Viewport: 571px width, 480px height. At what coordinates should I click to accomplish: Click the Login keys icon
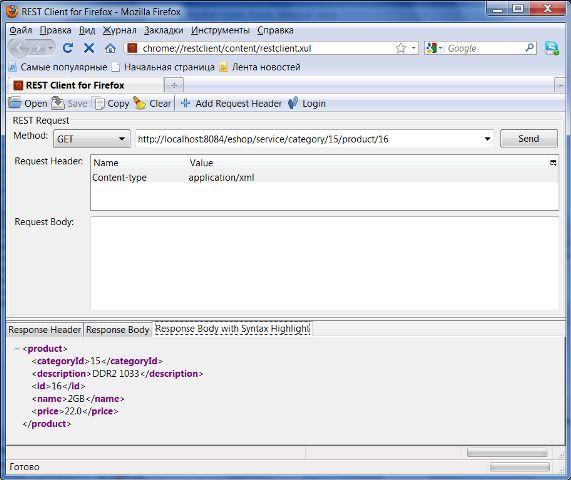293,103
